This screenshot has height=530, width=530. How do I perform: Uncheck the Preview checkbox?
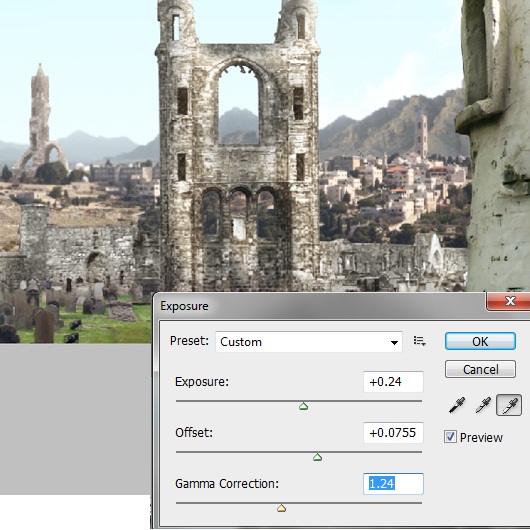(x=450, y=437)
